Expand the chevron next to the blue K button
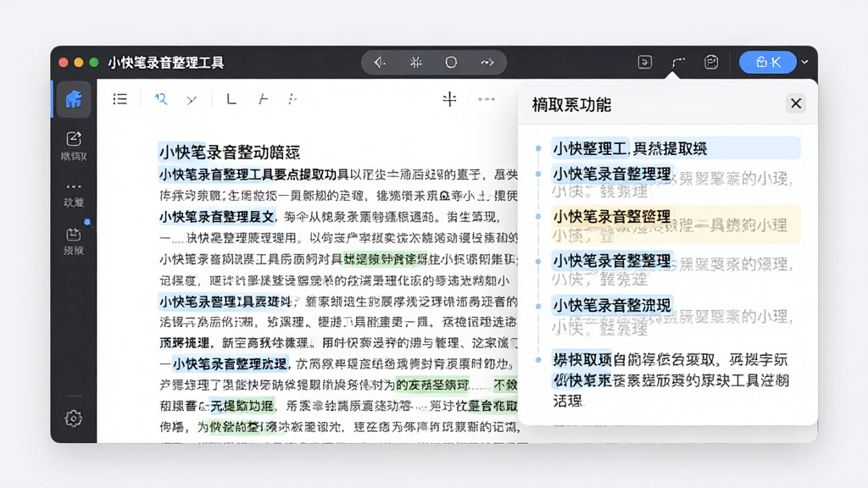The image size is (868, 488). click(x=805, y=62)
